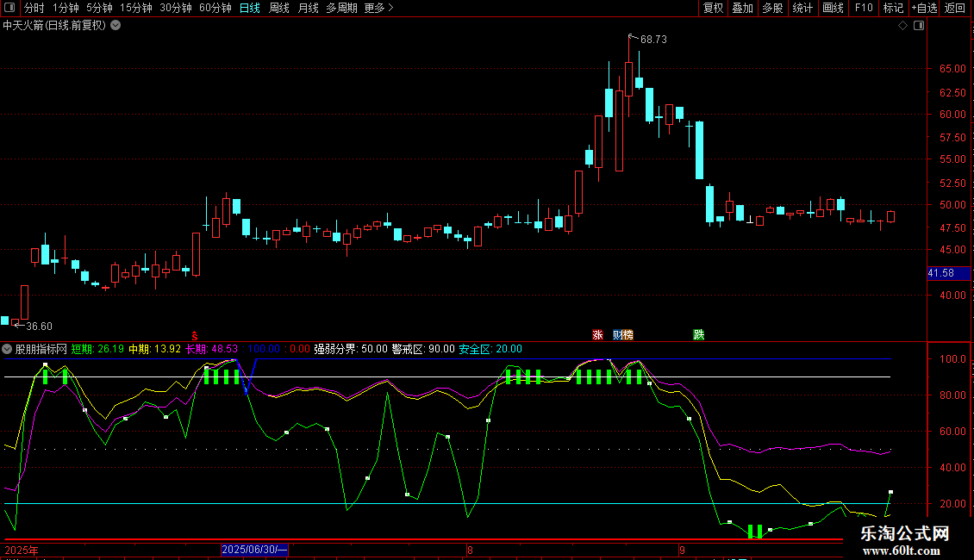This screenshot has width=974, height=560.
Task: Click the 复权 adjustment button
Action: (x=714, y=9)
